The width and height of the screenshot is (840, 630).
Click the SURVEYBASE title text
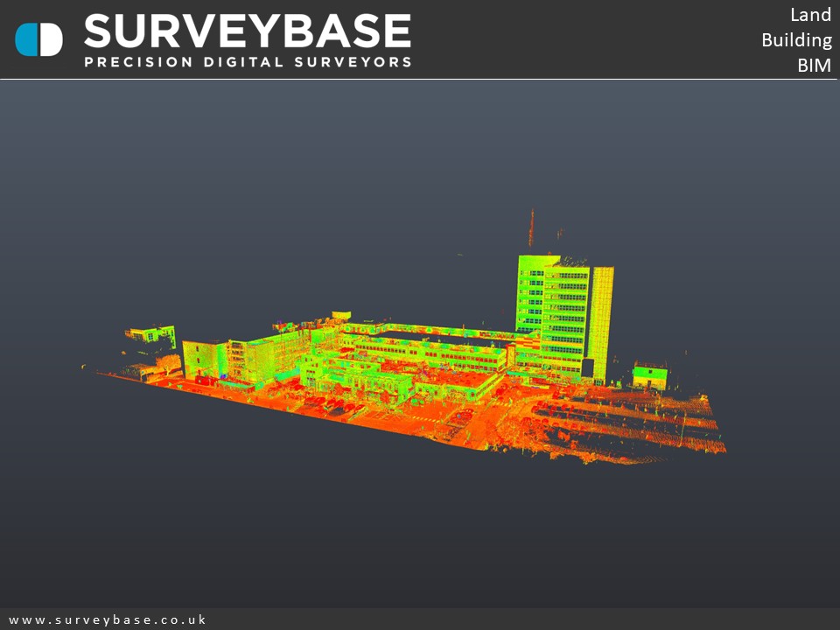pyautogui.click(x=248, y=31)
